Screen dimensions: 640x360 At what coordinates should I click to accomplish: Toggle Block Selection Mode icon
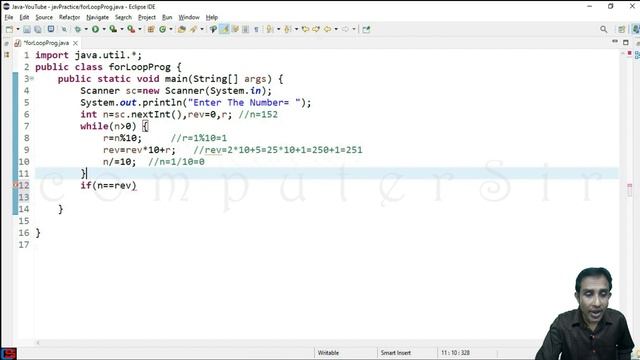pyautogui.click(x=245, y=29)
